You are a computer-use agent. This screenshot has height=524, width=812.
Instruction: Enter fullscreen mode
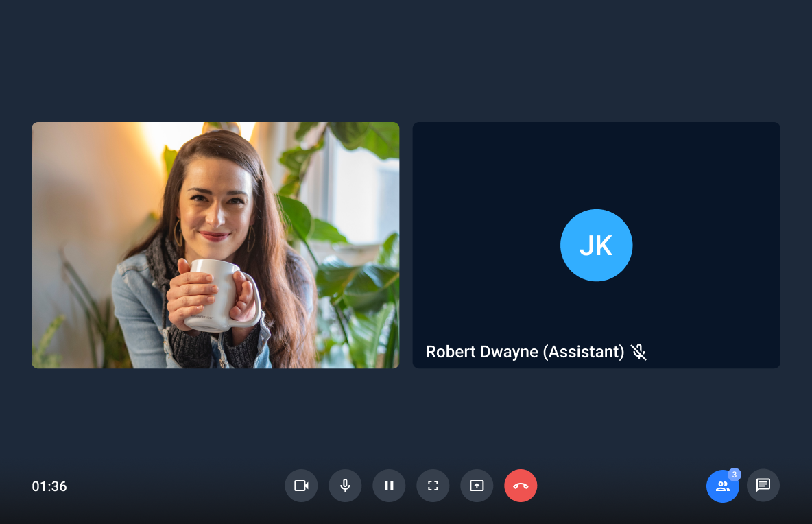tap(433, 486)
